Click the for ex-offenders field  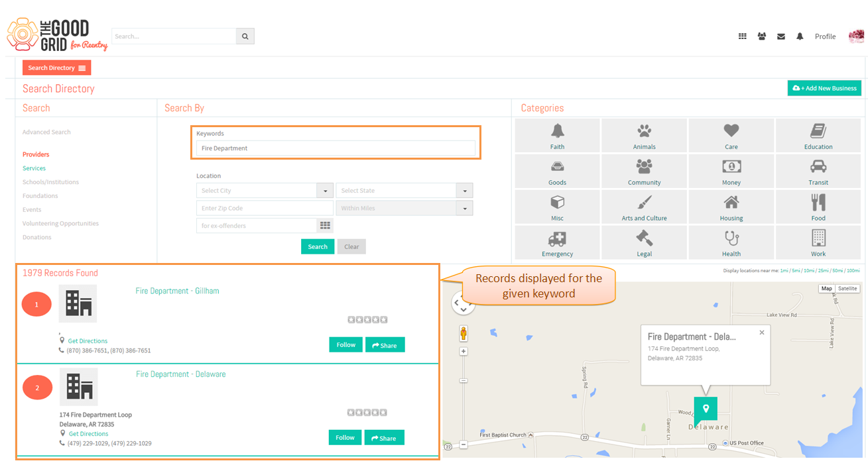tap(257, 226)
